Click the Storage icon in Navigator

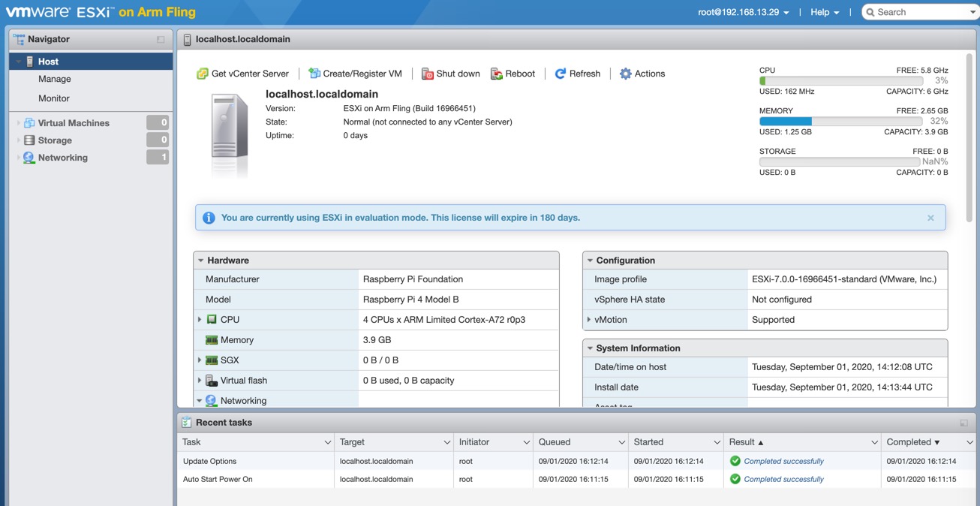coord(29,140)
